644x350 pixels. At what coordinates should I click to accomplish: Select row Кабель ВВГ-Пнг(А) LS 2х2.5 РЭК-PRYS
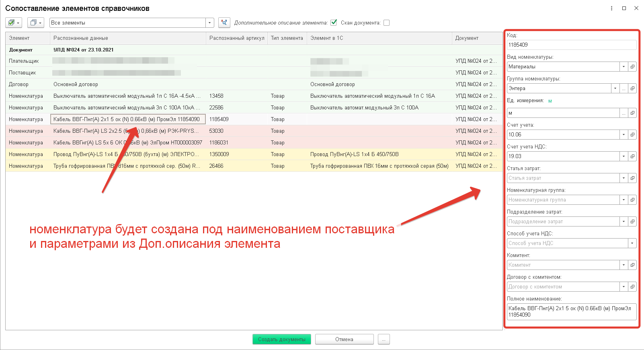(x=254, y=131)
